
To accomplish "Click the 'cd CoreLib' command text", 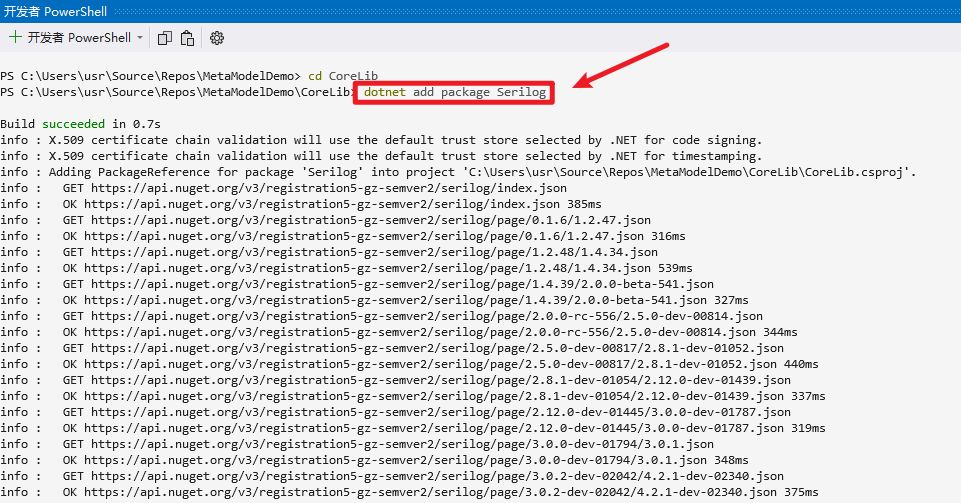I will click(343, 76).
